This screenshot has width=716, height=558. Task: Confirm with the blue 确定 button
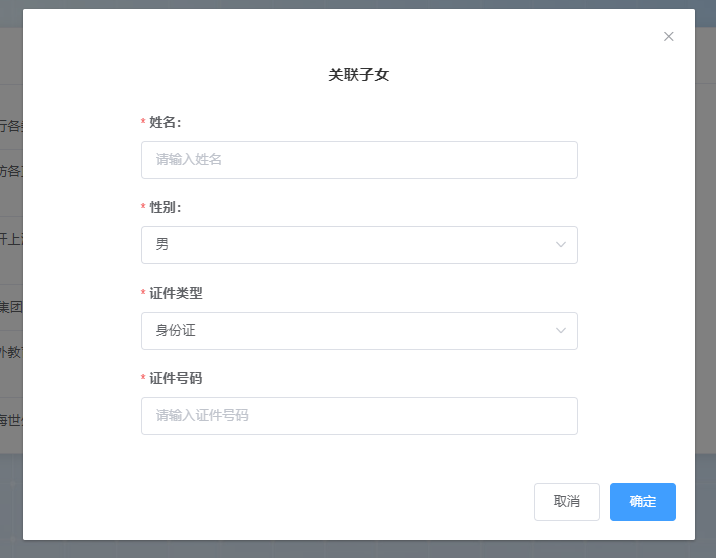click(643, 502)
